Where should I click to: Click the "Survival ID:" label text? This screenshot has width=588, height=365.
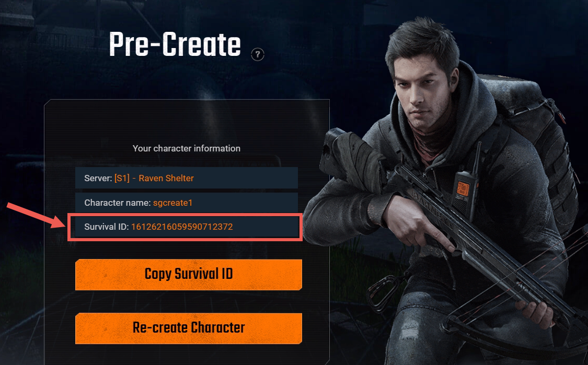tap(107, 227)
